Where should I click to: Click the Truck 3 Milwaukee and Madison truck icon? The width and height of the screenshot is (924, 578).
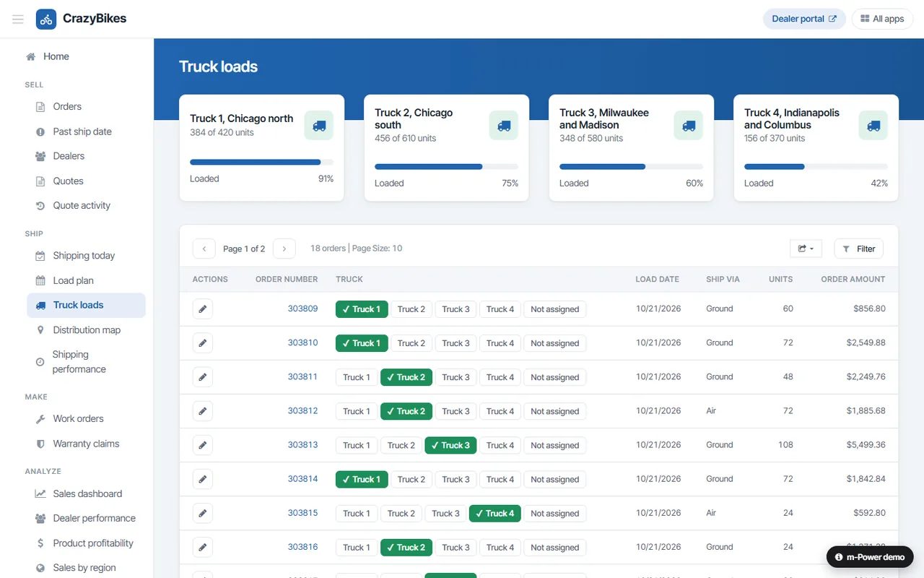coord(689,126)
